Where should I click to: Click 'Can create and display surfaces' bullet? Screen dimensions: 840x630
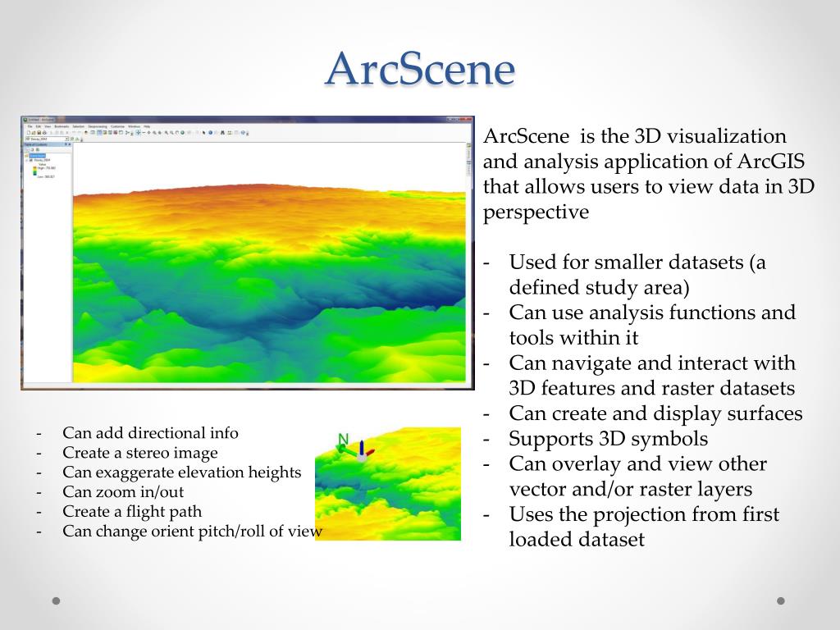tap(655, 413)
